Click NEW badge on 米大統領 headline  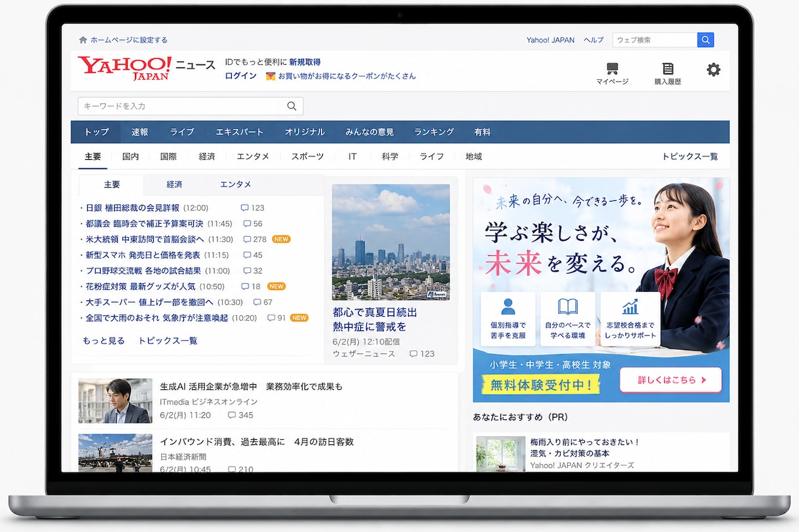[x=282, y=239]
